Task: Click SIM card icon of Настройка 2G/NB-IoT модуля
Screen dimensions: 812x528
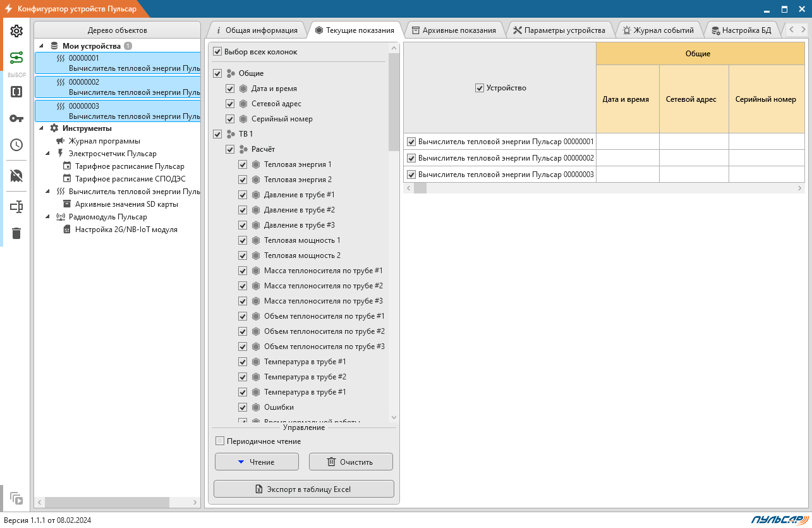Action: click(67, 230)
